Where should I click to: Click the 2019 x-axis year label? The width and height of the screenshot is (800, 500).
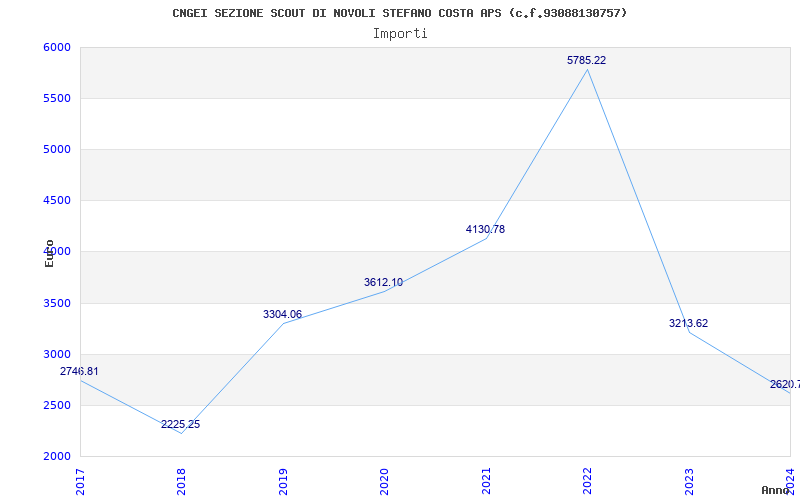(x=283, y=481)
